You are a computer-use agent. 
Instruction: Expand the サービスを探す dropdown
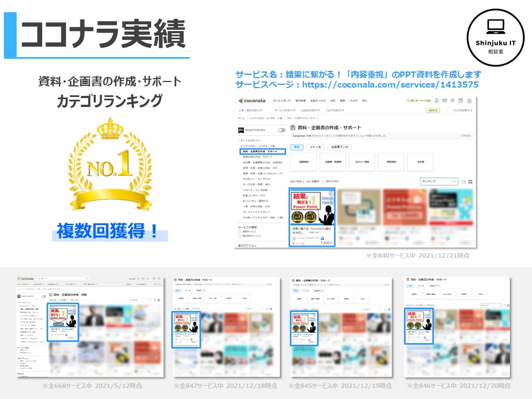285,110
